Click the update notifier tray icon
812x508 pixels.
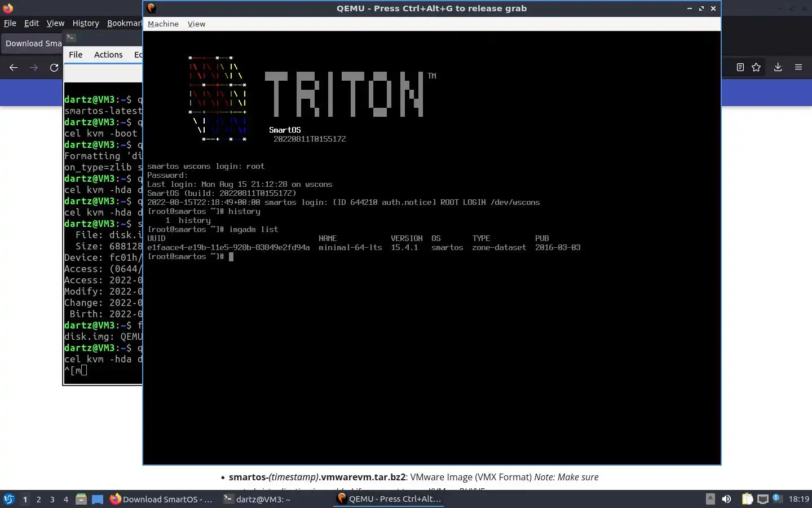(776, 498)
